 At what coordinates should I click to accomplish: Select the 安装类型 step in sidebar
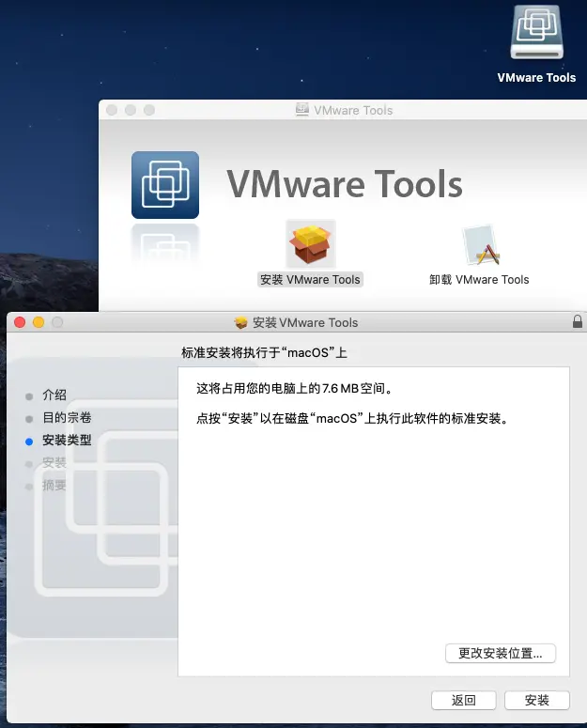point(67,440)
